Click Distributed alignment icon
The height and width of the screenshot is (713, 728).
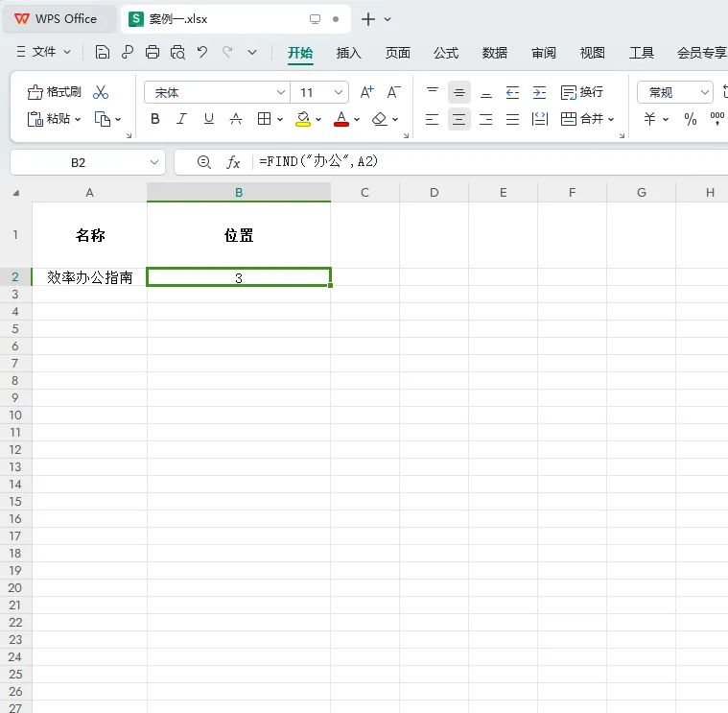pos(539,119)
